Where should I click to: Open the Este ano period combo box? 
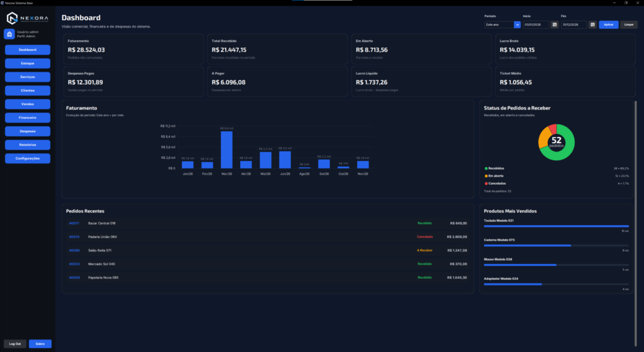502,25
